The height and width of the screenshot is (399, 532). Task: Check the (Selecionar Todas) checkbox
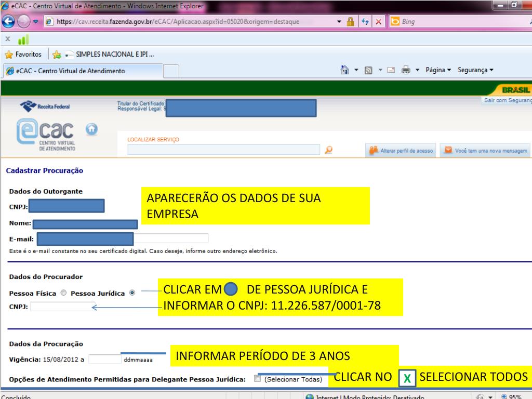(x=258, y=379)
